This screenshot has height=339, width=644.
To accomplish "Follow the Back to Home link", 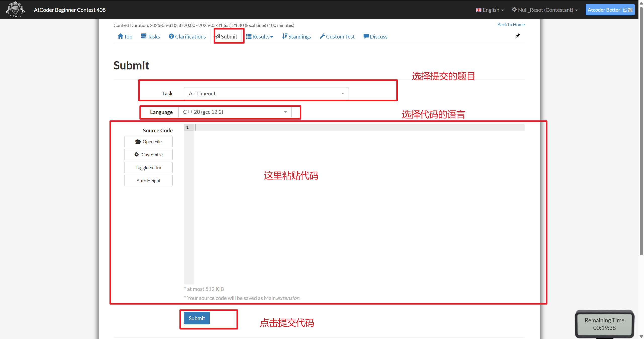I will [511, 24].
